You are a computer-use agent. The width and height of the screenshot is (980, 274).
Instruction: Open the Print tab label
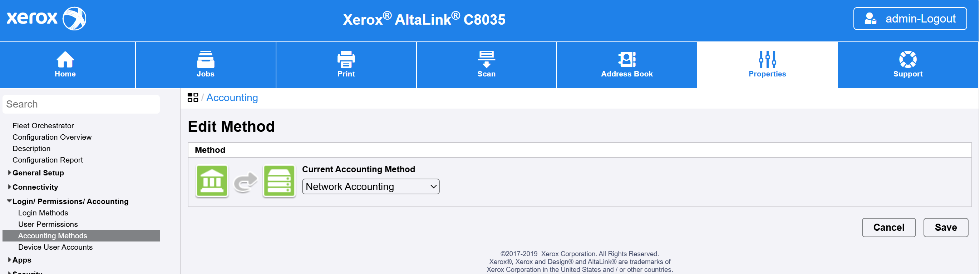coord(346,74)
